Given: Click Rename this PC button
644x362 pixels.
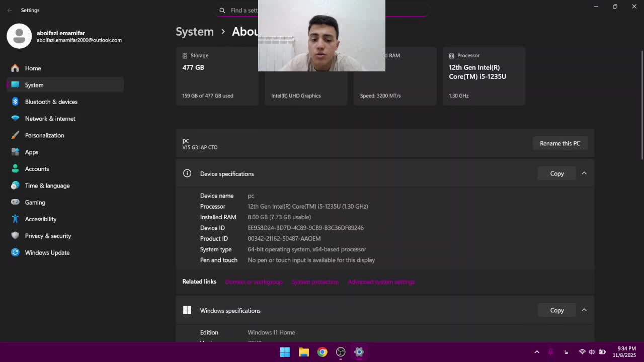Looking at the screenshot, I should [x=559, y=143].
